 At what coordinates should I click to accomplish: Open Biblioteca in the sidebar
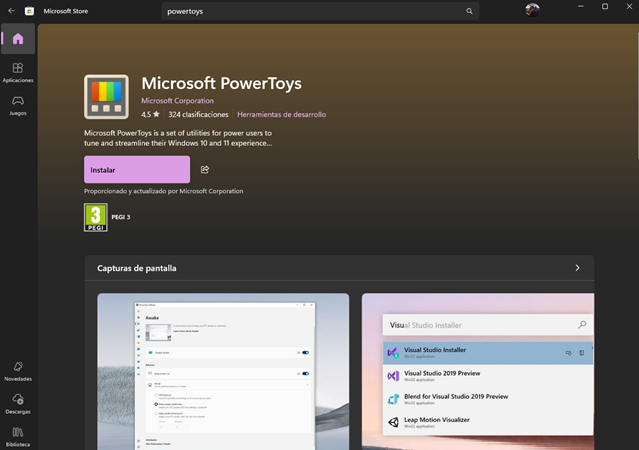pyautogui.click(x=18, y=437)
